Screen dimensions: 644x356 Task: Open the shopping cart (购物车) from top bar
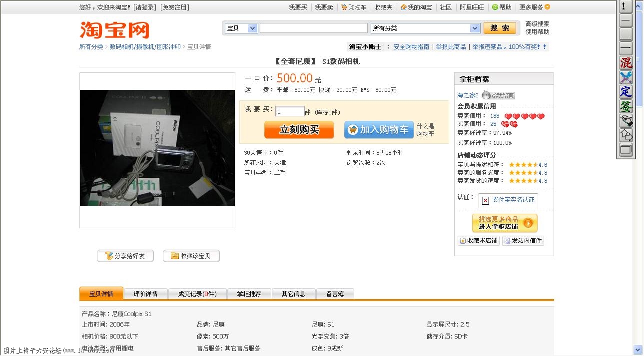click(x=355, y=7)
